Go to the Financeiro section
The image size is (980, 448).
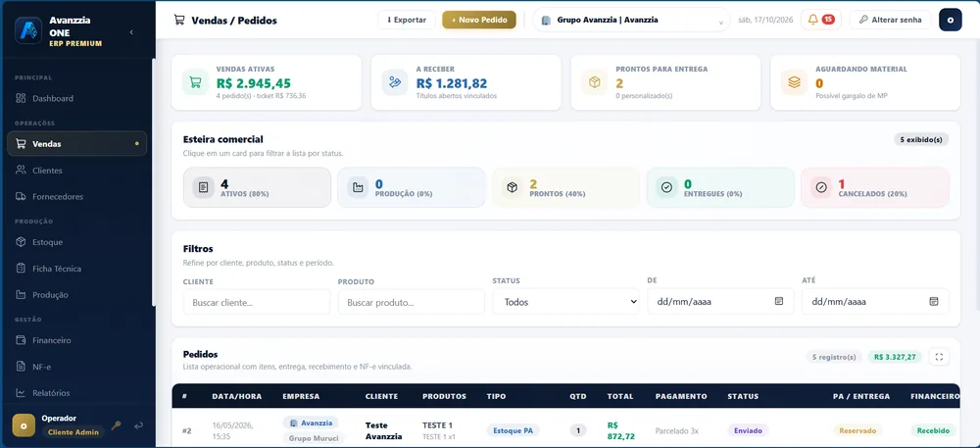pos(76,340)
